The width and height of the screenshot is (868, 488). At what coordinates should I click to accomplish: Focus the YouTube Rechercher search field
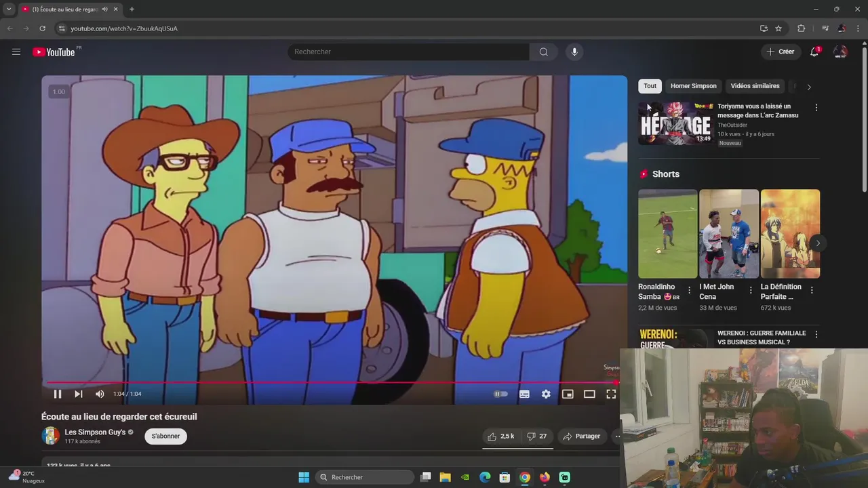click(408, 52)
